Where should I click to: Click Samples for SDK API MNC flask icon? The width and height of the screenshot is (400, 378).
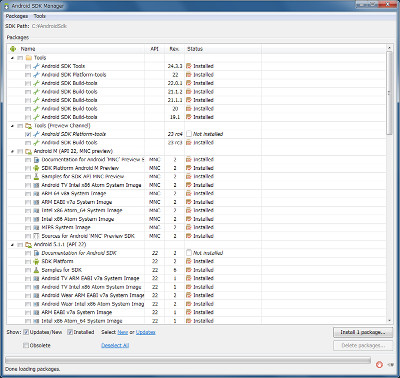pyautogui.click(x=36, y=177)
